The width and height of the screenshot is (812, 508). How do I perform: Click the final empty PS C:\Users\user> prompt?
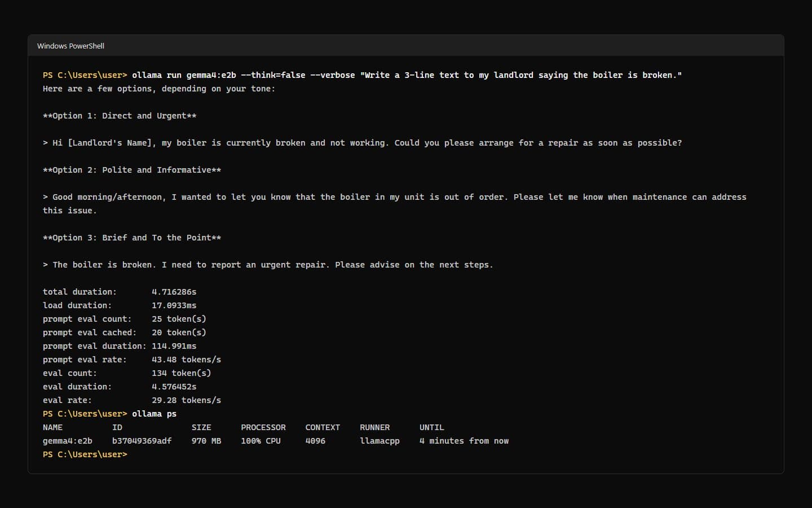(85, 454)
